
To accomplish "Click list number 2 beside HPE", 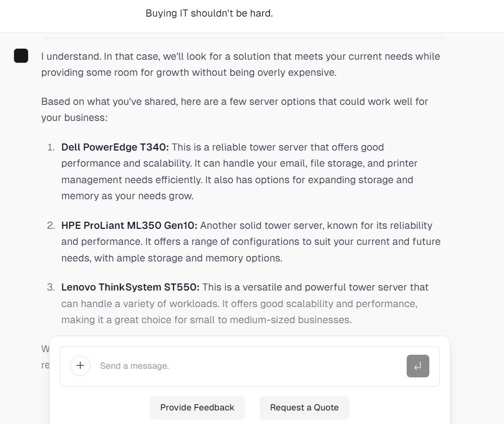I will point(51,225).
